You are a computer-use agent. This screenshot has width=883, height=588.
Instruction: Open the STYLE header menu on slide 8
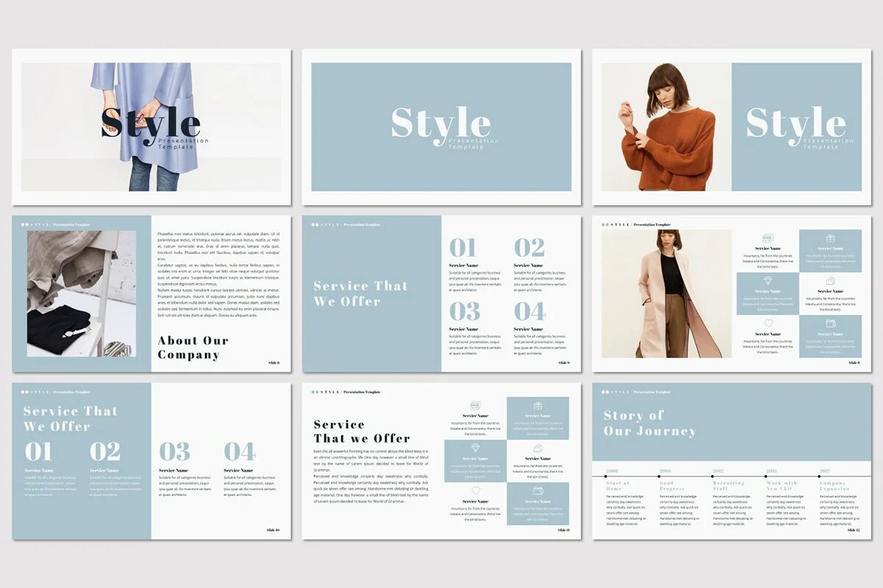point(620,224)
